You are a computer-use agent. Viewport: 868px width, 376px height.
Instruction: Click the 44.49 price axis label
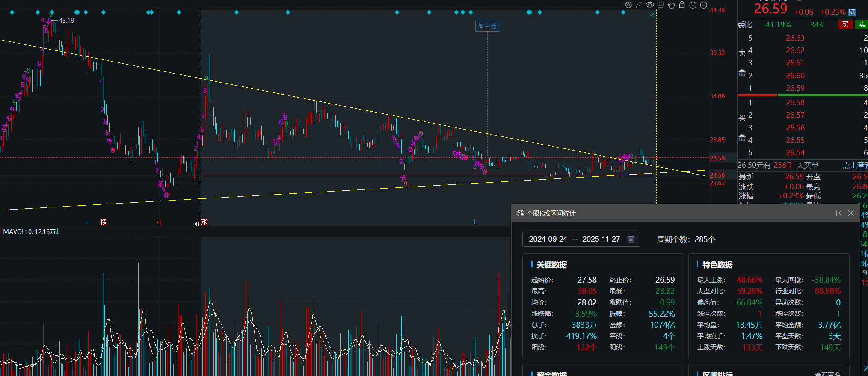click(717, 10)
